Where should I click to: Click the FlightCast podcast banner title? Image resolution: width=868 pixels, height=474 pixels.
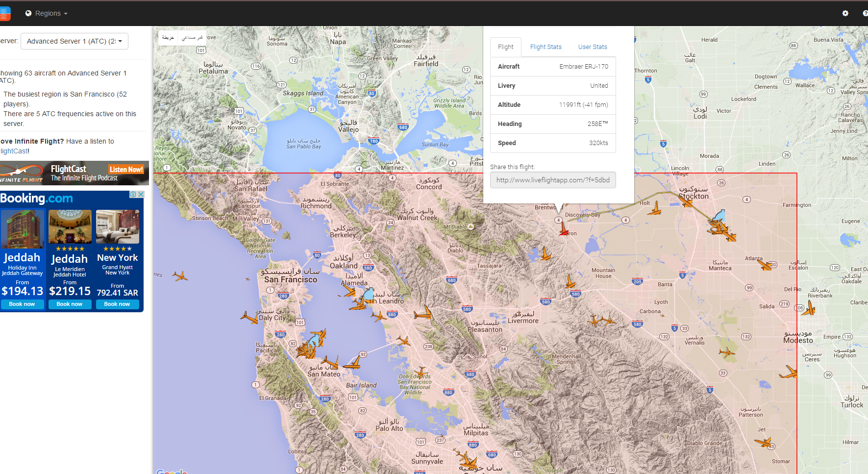tap(69, 169)
